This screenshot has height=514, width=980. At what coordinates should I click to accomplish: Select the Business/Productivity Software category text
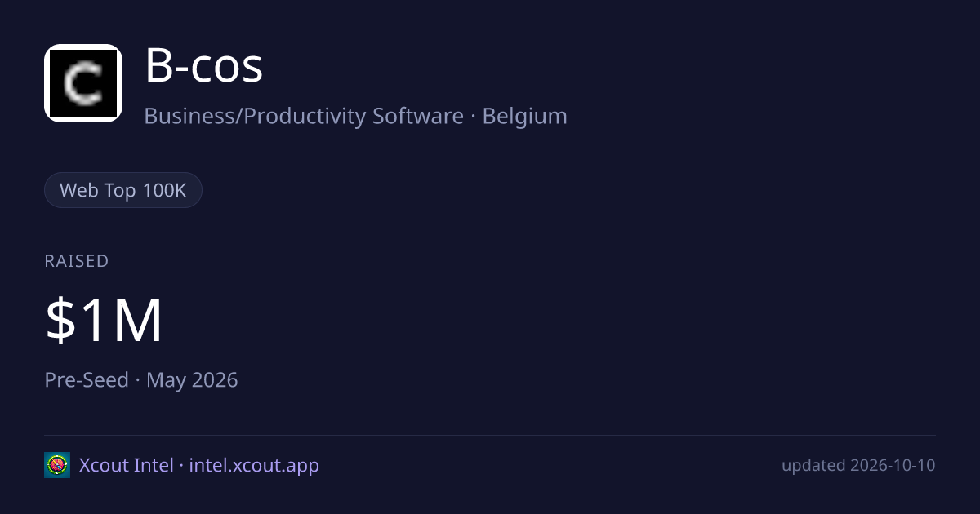304,116
